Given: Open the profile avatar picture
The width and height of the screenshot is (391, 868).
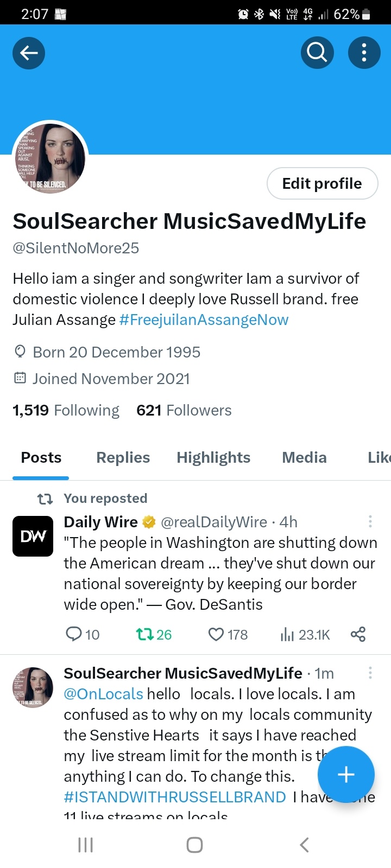Looking at the screenshot, I should coord(50,158).
